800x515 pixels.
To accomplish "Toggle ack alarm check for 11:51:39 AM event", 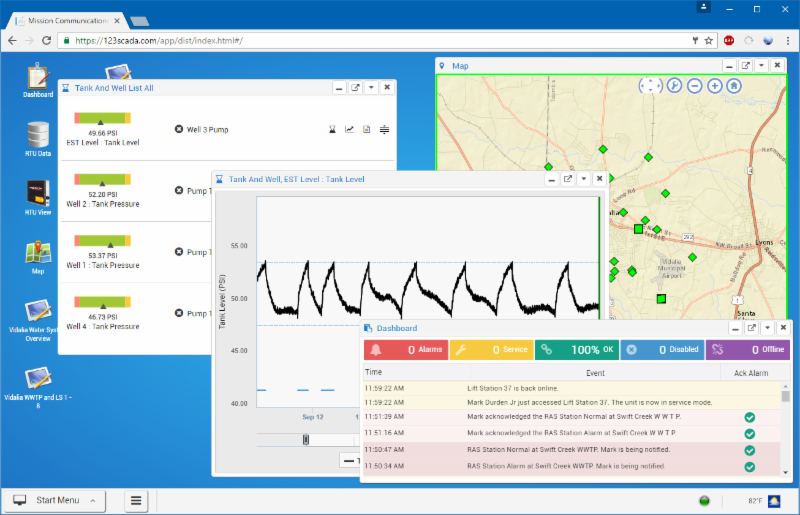I will tap(749, 417).
